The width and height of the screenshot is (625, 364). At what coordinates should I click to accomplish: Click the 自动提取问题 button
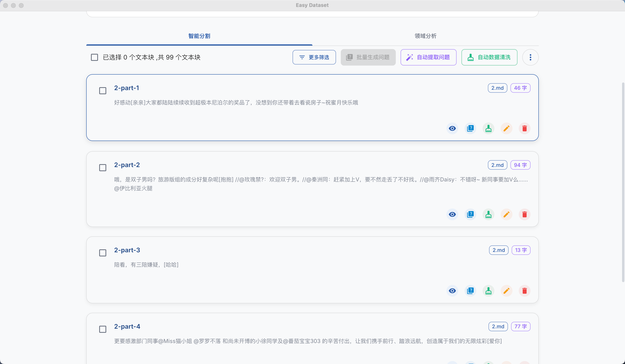click(x=428, y=57)
